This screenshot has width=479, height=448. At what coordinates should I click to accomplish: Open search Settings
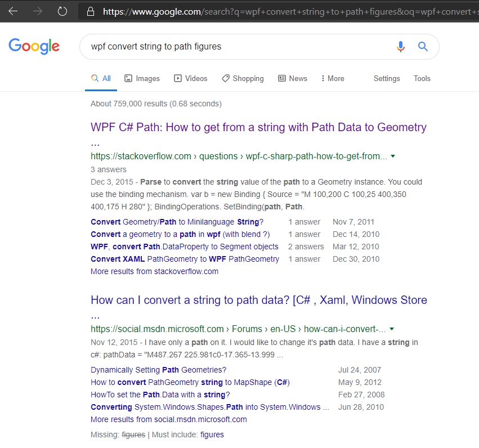pyautogui.click(x=387, y=78)
